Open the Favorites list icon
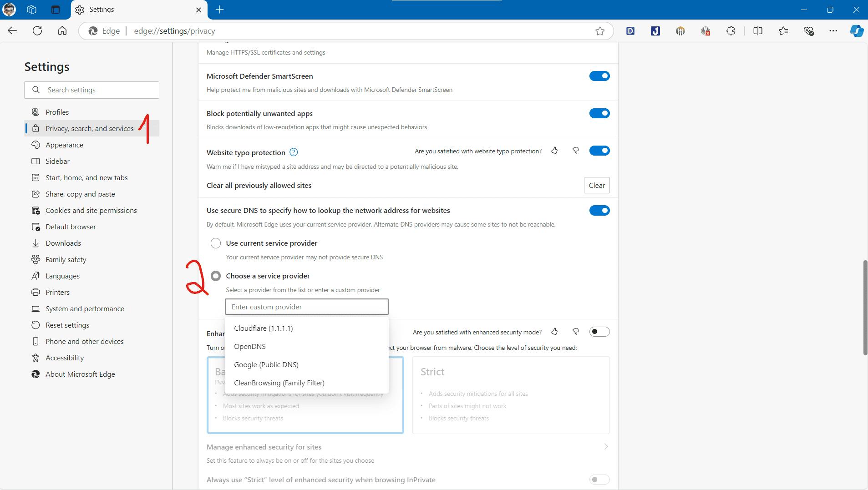This screenshot has width=868, height=490. pyautogui.click(x=783, y=31)
